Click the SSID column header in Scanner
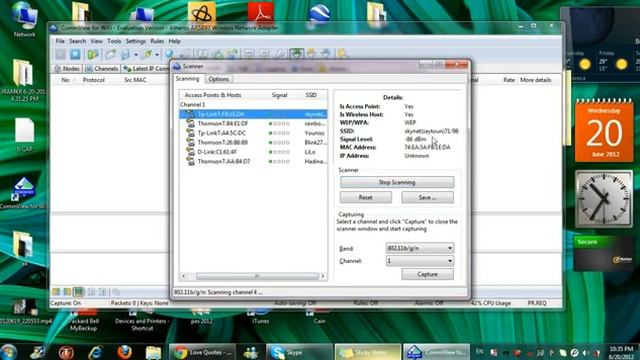640x360 pixels. [311, 95]
